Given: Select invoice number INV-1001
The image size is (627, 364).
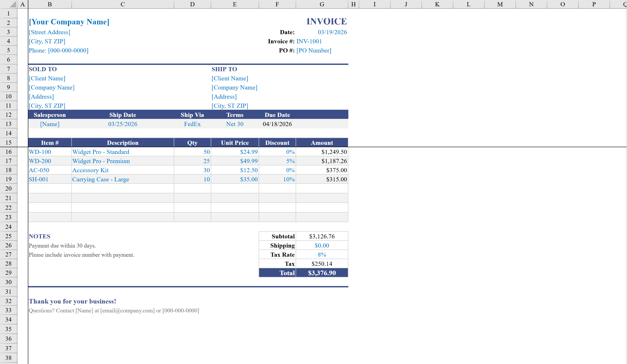Looking at the screenshot, I should [309, 41].
